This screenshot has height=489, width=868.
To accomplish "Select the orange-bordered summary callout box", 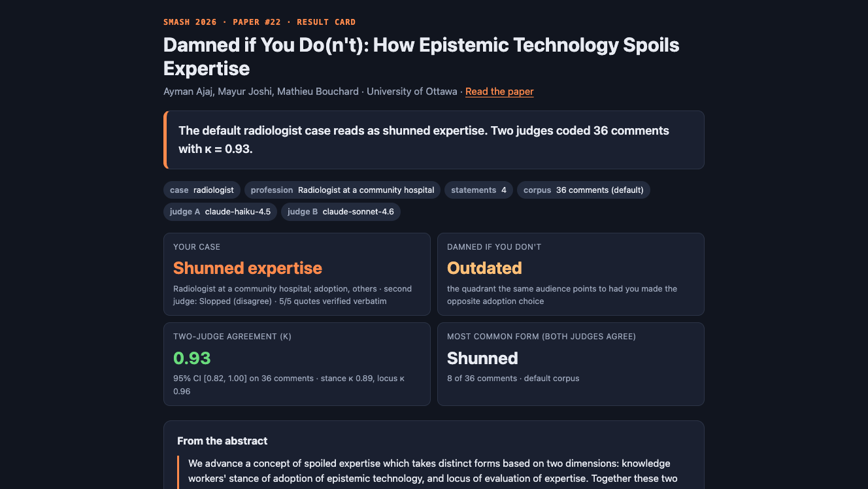I will [434, 140].
